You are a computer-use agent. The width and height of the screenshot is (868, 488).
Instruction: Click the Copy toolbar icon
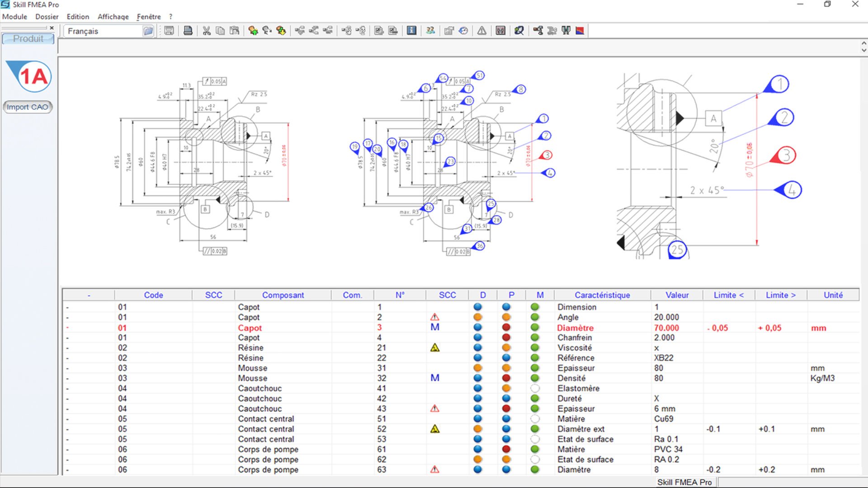click(220, 31)
